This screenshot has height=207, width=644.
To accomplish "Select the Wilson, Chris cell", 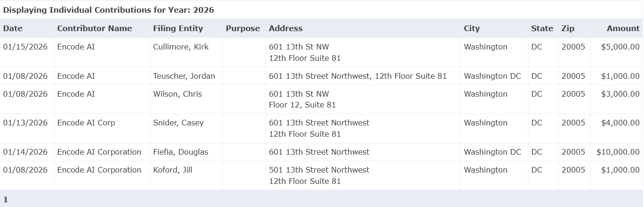I will pos(177,94).
